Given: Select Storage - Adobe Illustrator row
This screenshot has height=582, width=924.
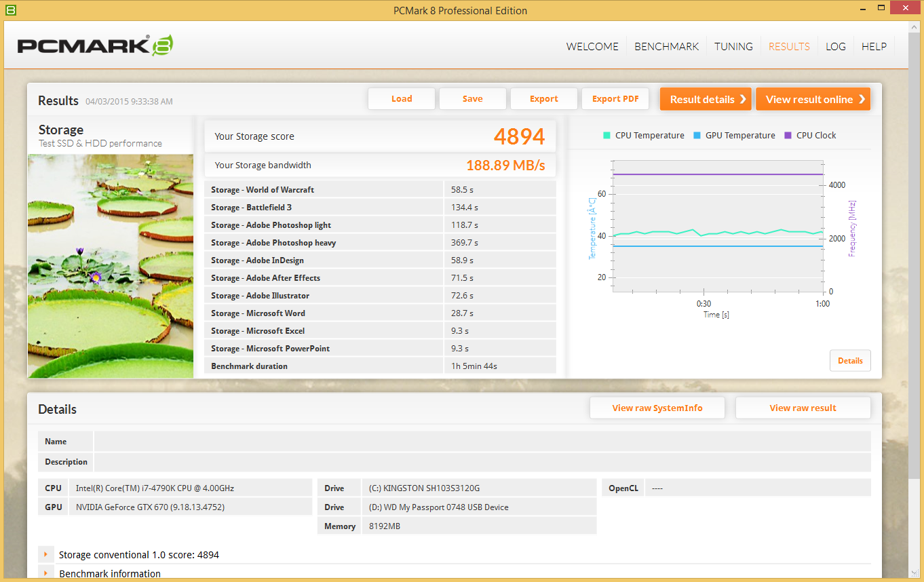Looking at the screenshot, I should tap(380, 296).
